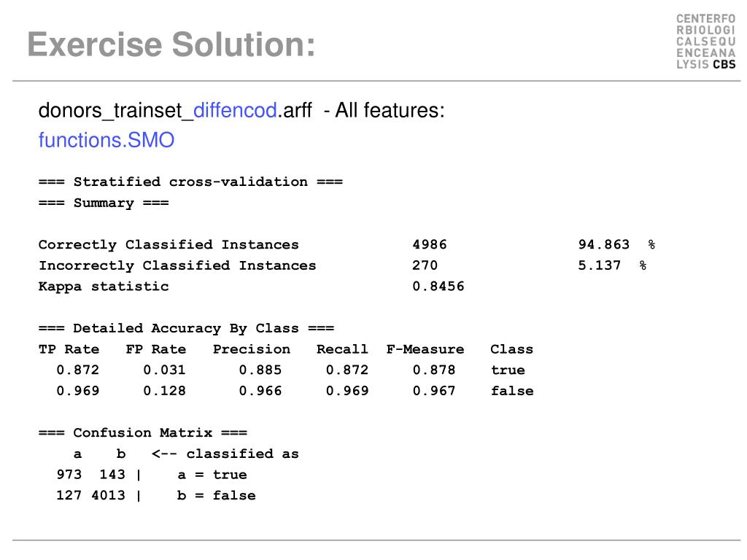Click the CBS logo in the corner
Image resolution: width=747 pixels, height=560 pixels.
705,42
